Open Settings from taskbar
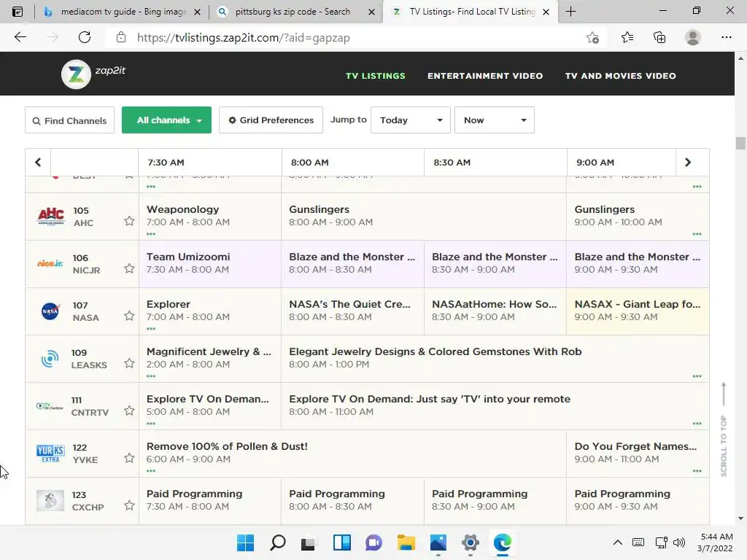 471,542
